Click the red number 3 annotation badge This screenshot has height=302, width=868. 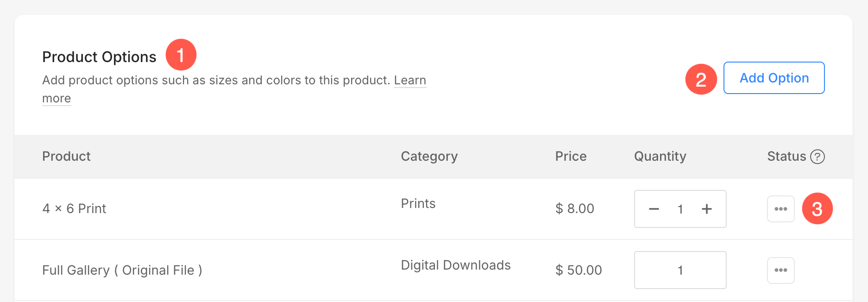818,208
